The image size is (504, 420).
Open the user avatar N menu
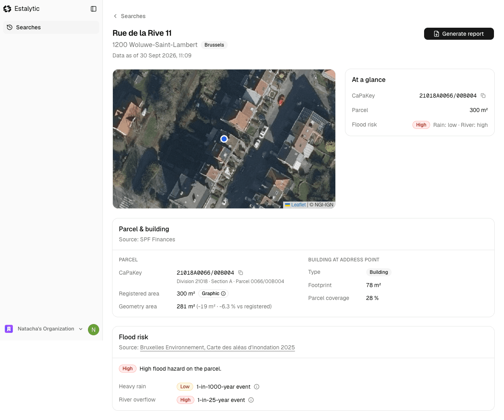94,330
